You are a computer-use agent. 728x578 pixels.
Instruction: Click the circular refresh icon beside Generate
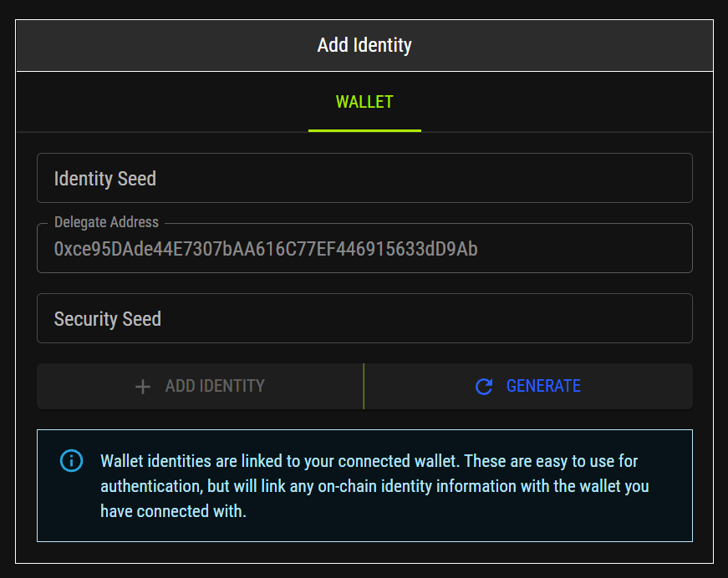[x=484, y=386]
